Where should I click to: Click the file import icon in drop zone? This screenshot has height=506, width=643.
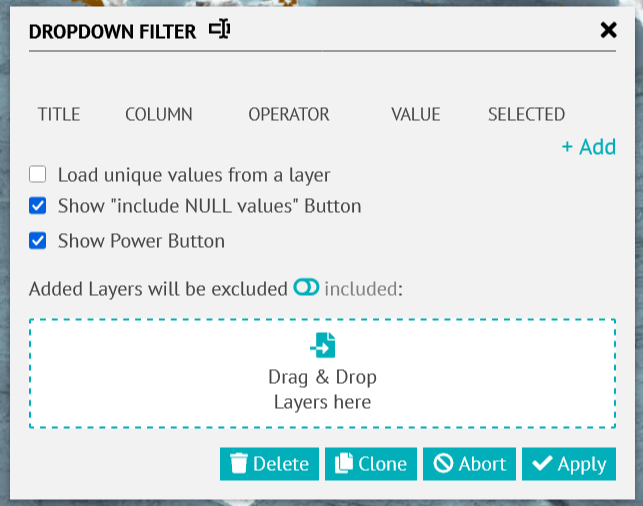(x=323, y=345)
